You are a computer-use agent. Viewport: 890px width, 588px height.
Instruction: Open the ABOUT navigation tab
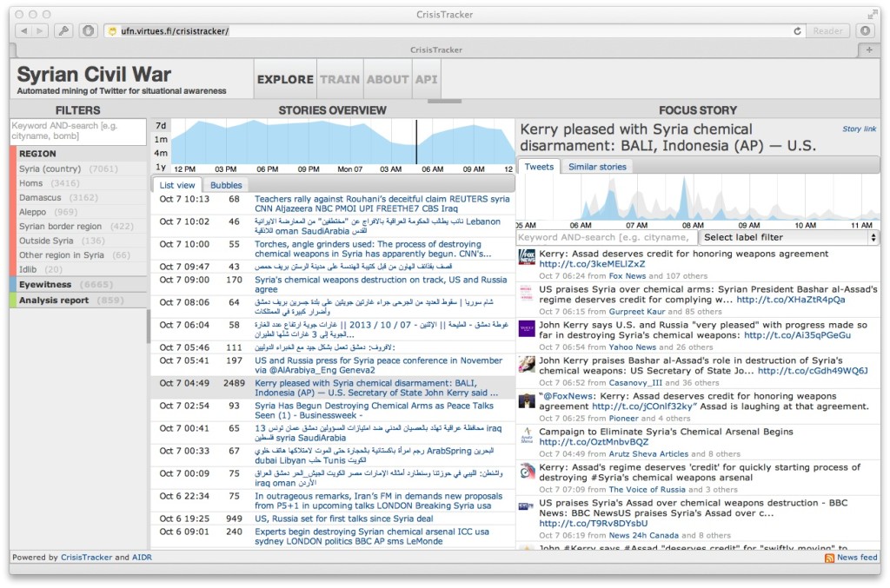click(x=387, y=79)
